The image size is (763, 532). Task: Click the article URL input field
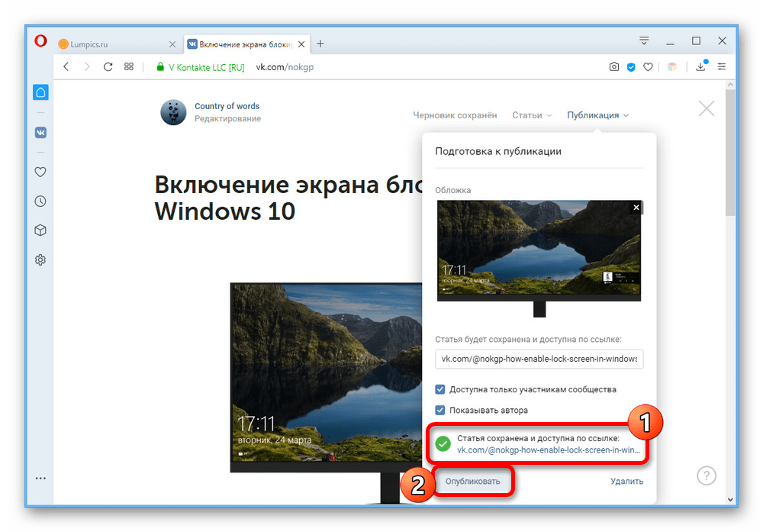539,359
